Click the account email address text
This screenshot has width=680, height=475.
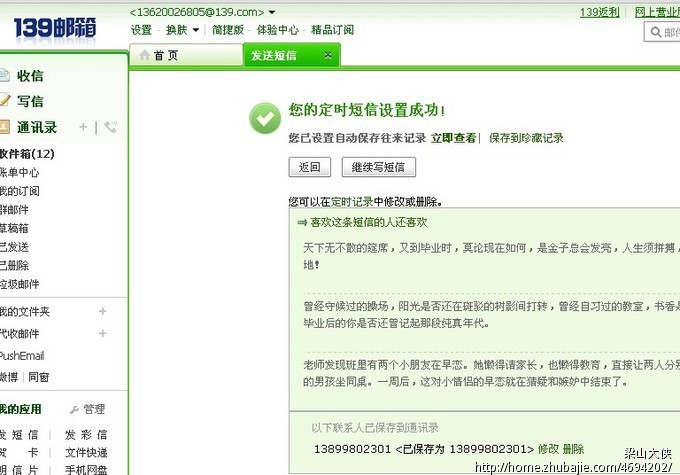[x=197, y=12]
